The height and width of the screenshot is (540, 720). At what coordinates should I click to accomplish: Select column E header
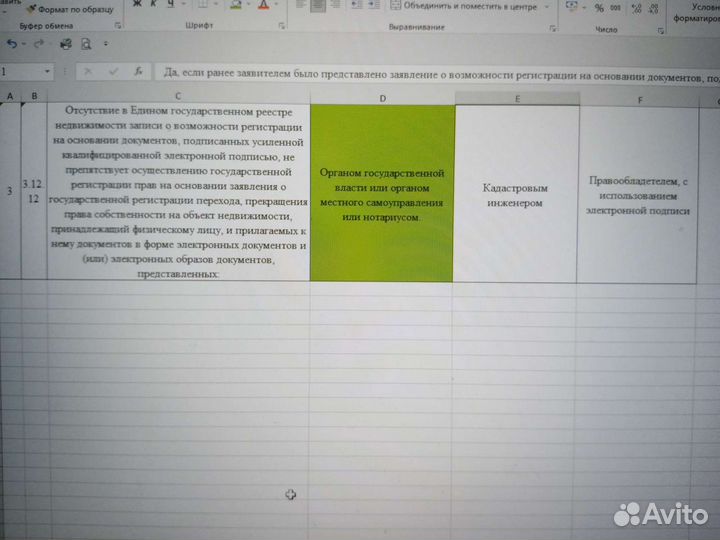coord(517,99)
